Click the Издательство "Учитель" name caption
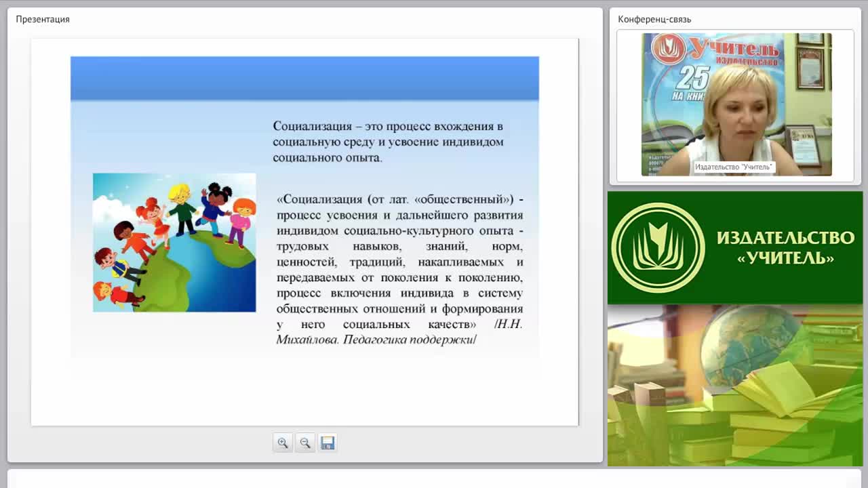Screen dimensions: 868x488 (x=734, y=167)
